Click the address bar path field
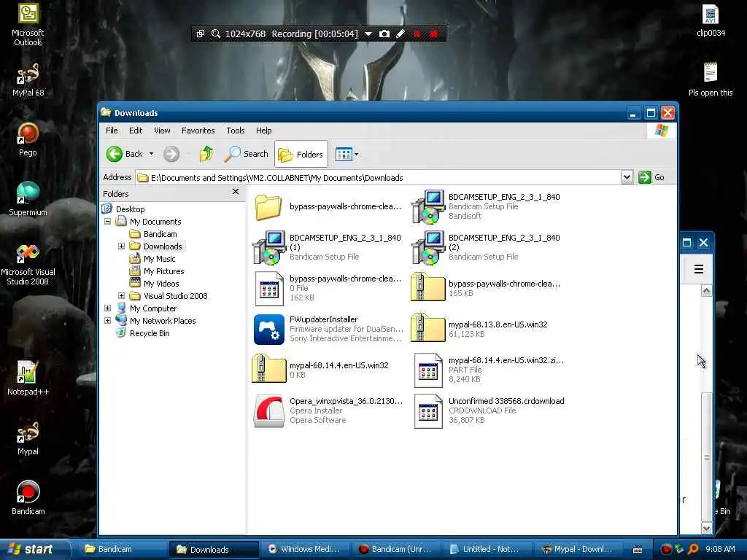747x560 pixels. [x=379, y=178]
